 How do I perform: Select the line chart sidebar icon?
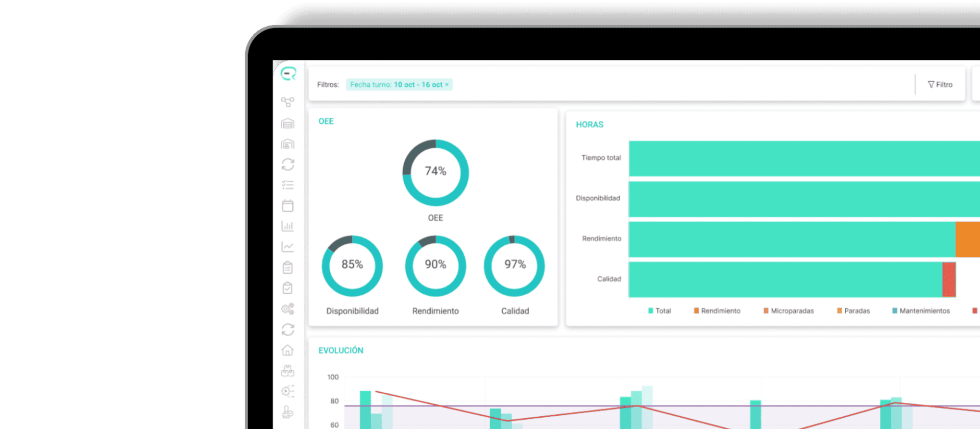[x=288, y=247]
